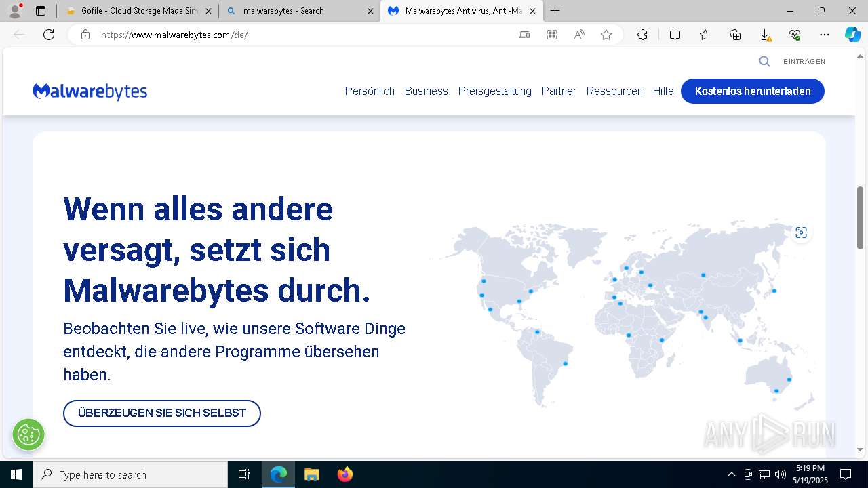Switch to malwarebytes - Search tab

(300, 11)
